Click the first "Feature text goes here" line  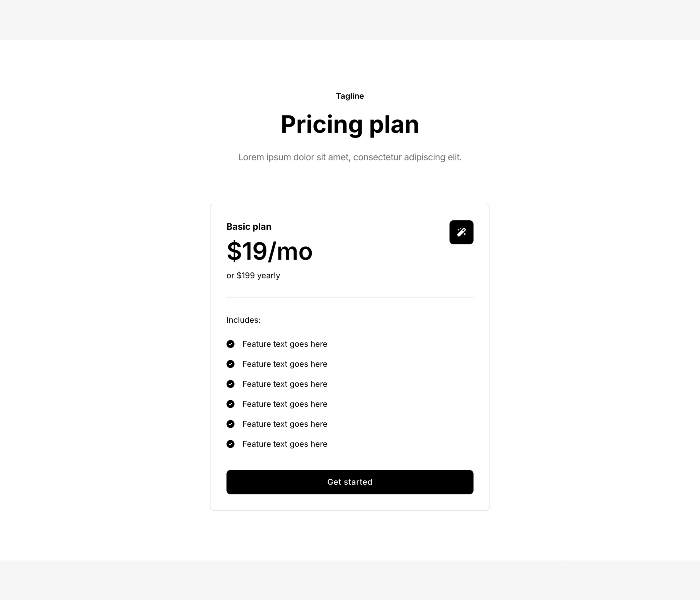(x=285, y=344)
